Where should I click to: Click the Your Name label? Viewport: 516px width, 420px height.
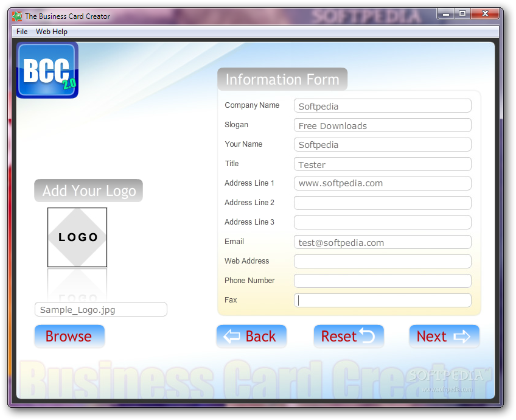[243, 144]
